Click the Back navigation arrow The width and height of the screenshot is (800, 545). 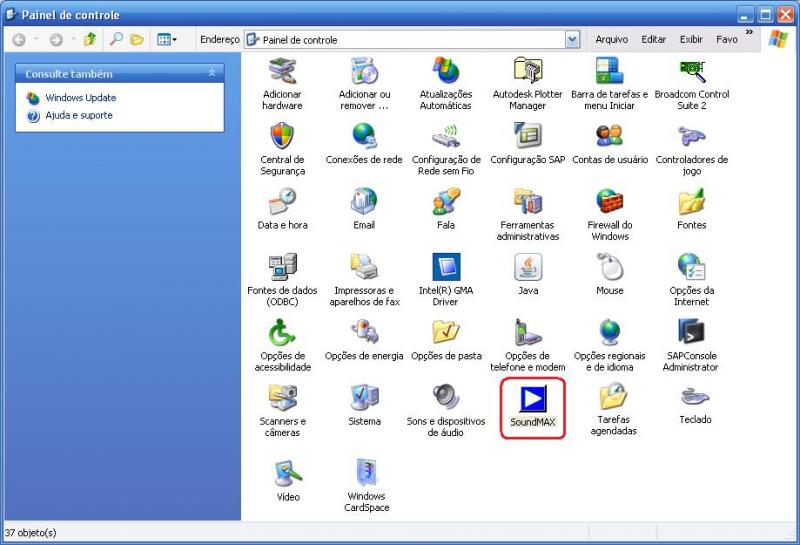[19, 39]
